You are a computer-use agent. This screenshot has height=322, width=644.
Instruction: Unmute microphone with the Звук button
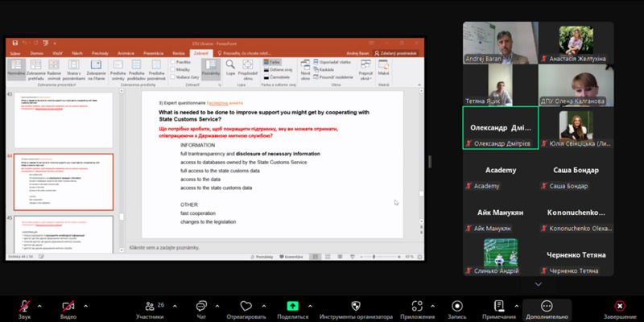pos(24,309)
